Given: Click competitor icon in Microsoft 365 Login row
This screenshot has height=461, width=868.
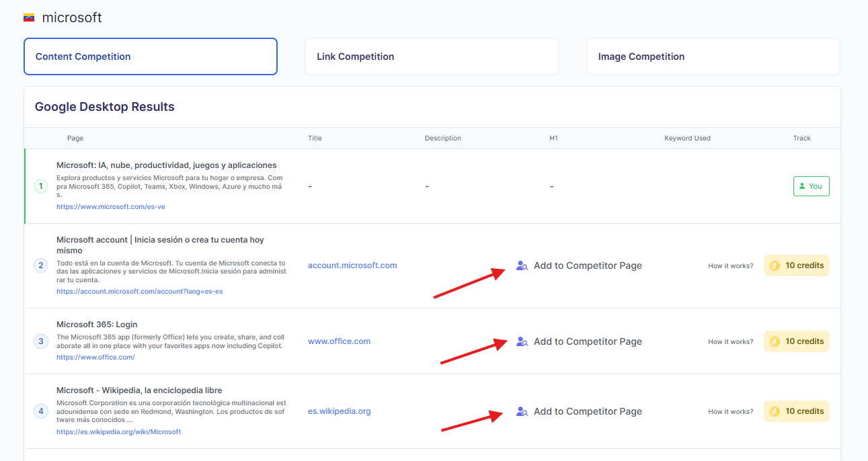Looking at the screenshot, I should [522, 341].
